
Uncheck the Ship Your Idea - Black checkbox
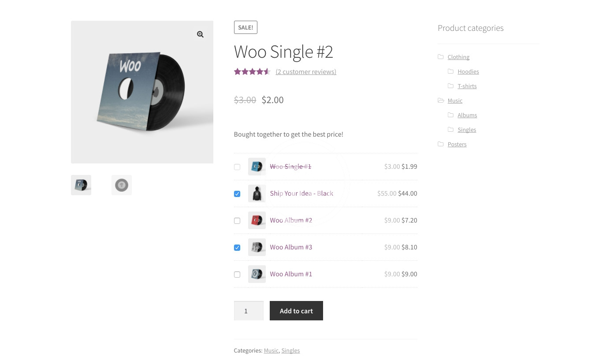(237, 194)
